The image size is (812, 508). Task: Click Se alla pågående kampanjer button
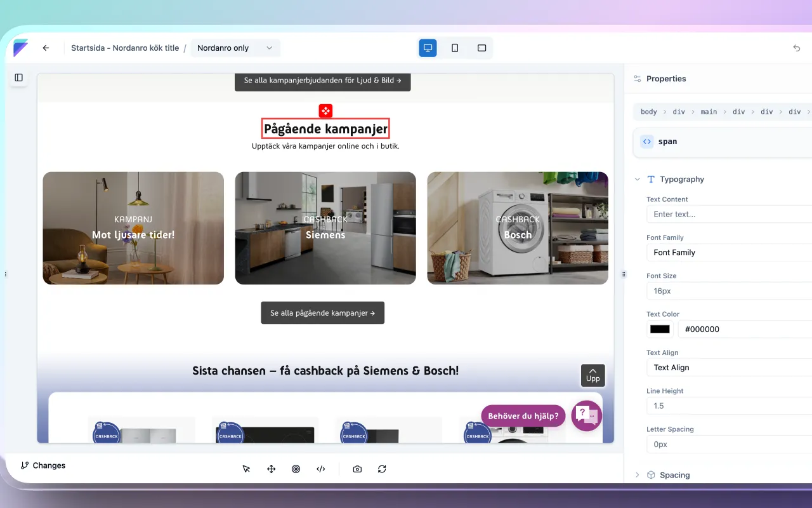[322, 313]
